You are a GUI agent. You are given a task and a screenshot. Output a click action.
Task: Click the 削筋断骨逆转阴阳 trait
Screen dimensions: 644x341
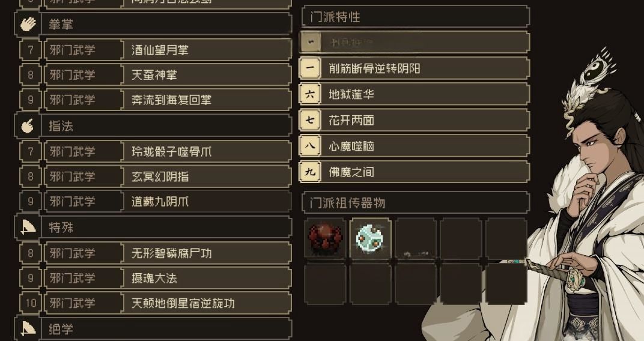pos(415,68)
